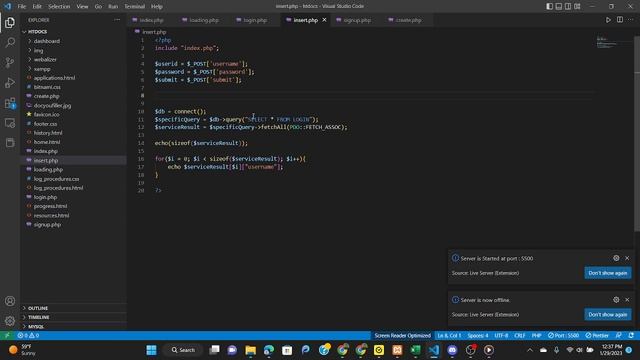The image size is (640, 360).
Task: Open the Help menu
Action: 157,7
